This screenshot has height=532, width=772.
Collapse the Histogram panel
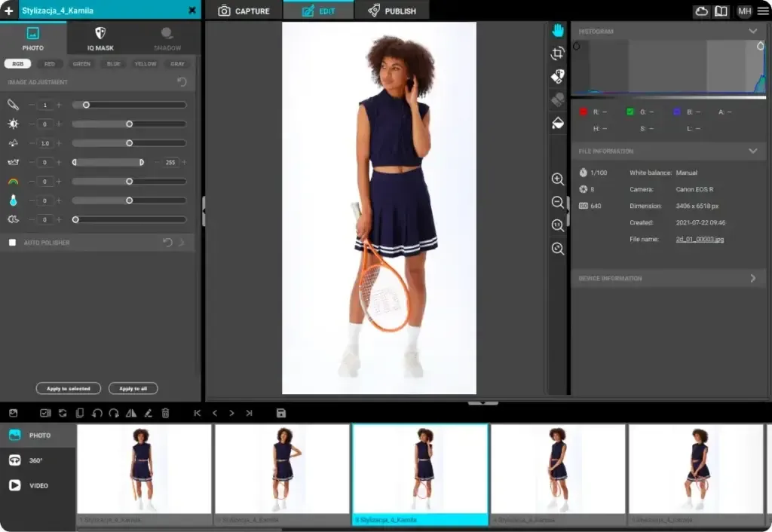[752, 32]
